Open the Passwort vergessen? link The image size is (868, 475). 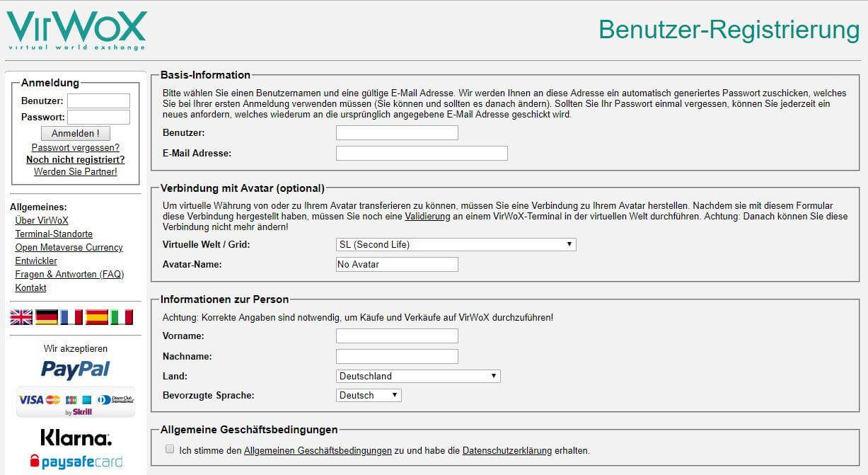76,147
